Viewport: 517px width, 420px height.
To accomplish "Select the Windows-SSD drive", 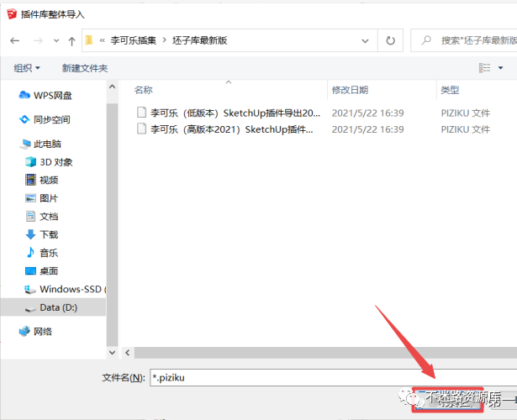I will click(65, 289).
